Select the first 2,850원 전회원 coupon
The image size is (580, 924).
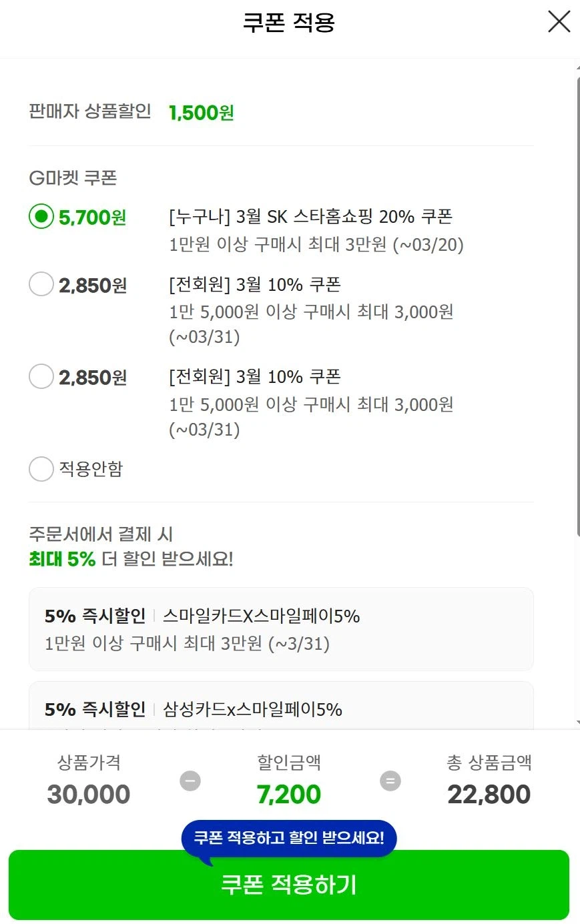pos(41,284)
